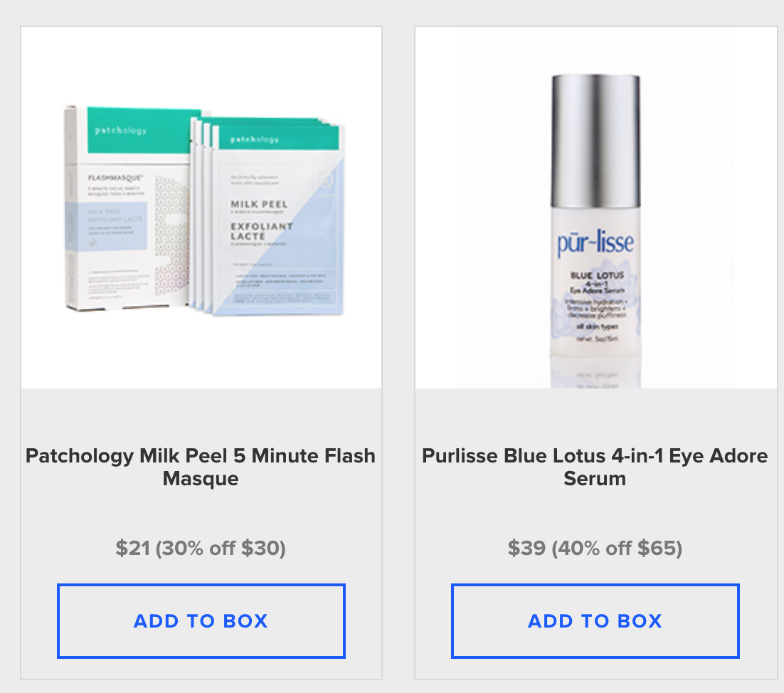Click the Blue Lotus label text on the bottle
Viewport: 784px width, 693px height.
click(597, 275)
